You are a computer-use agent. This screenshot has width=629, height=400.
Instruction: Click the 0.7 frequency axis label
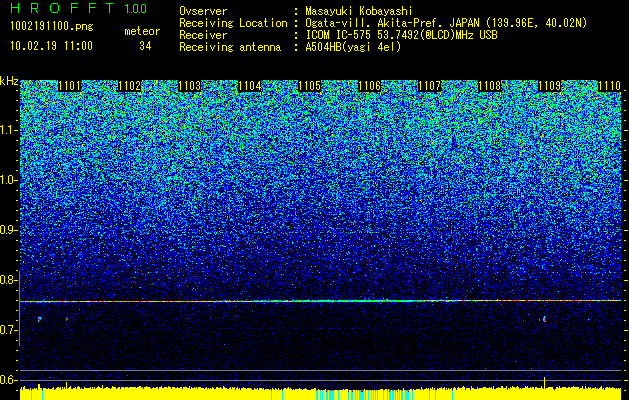[x=8, y=330]
